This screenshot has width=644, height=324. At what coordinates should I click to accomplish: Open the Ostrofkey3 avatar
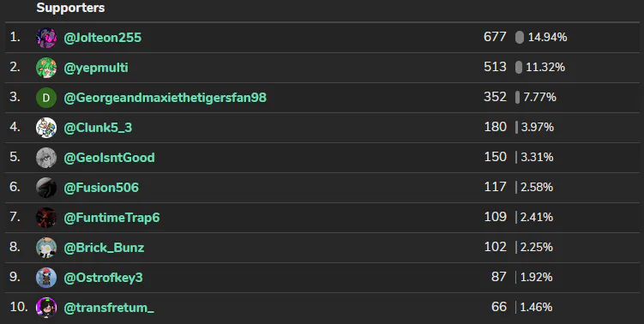(46, 278)
